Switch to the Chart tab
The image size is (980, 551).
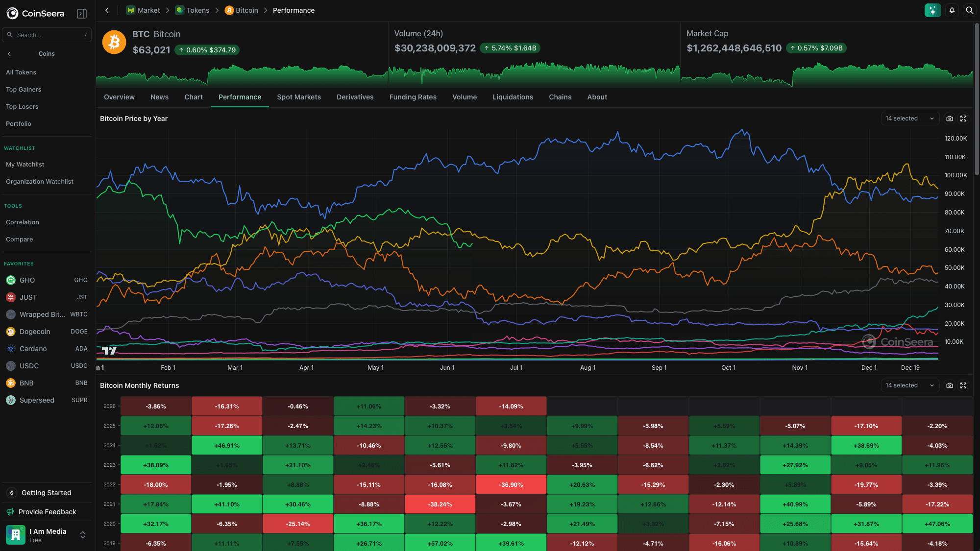(194, 97)
